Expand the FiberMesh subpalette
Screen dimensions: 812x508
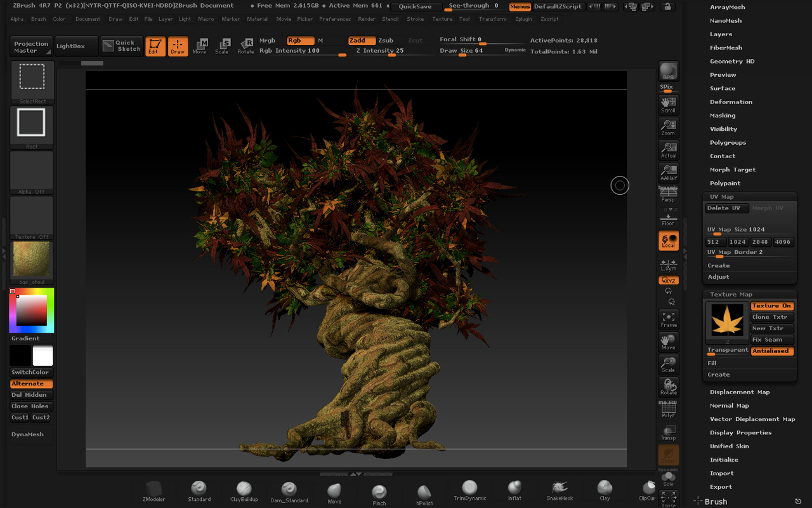(726, 48)
